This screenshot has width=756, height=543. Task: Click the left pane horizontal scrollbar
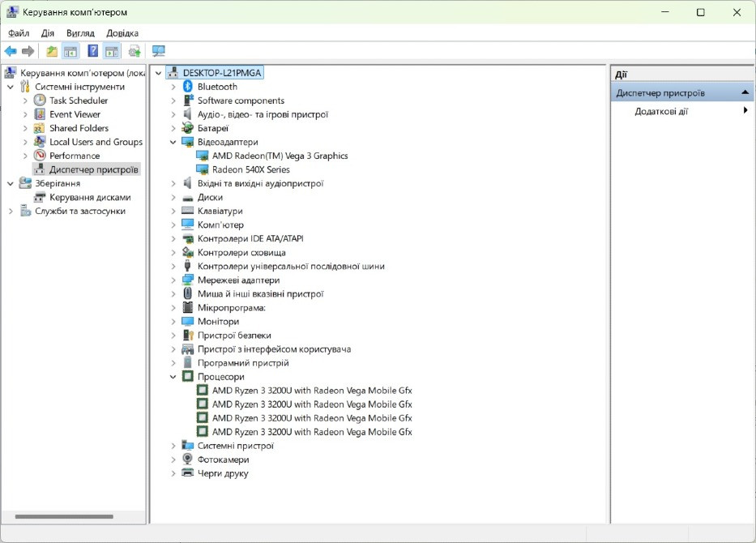click(x=63, y=516)
